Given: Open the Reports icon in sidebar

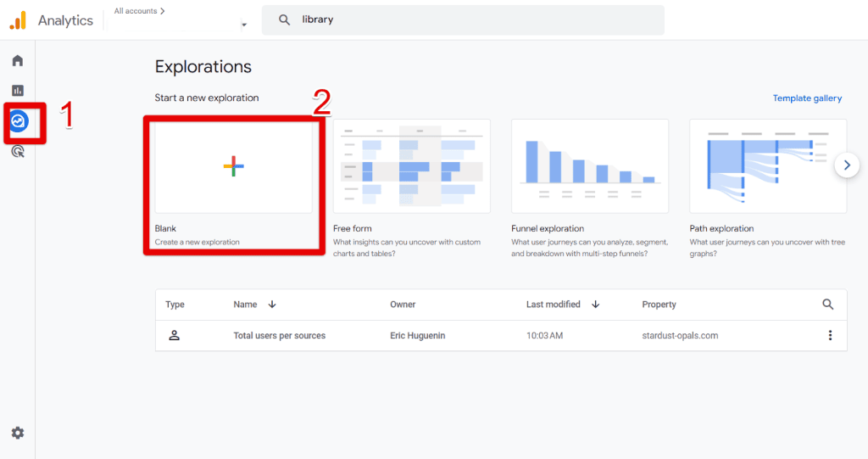Looking at the screenshot, I should 17,91.
